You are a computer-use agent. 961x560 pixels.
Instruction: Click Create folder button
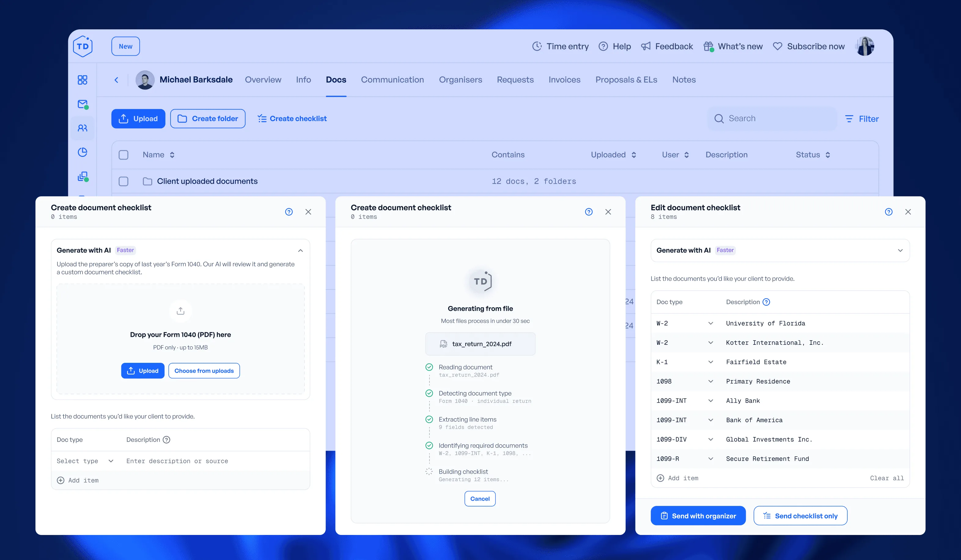[208, 119]
